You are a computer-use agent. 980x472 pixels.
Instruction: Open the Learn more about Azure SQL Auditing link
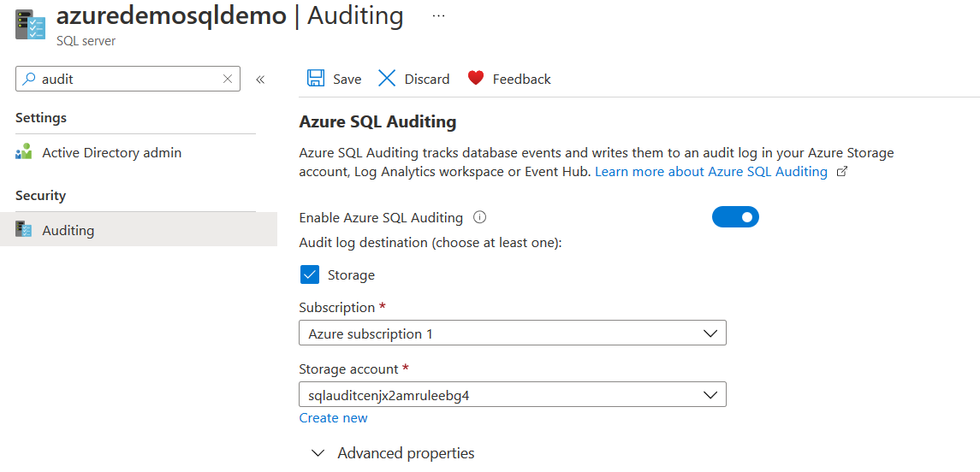711,172
